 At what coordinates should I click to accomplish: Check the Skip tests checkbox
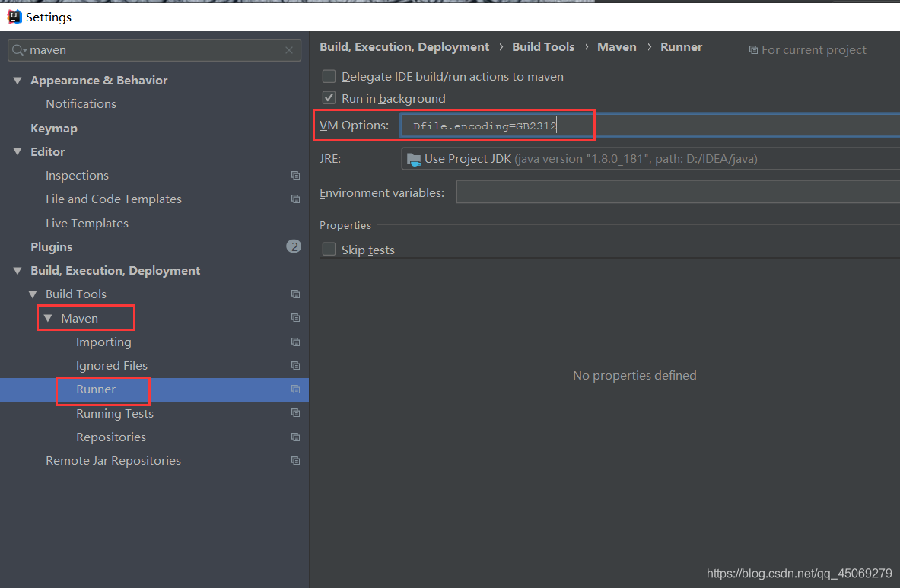329,250
